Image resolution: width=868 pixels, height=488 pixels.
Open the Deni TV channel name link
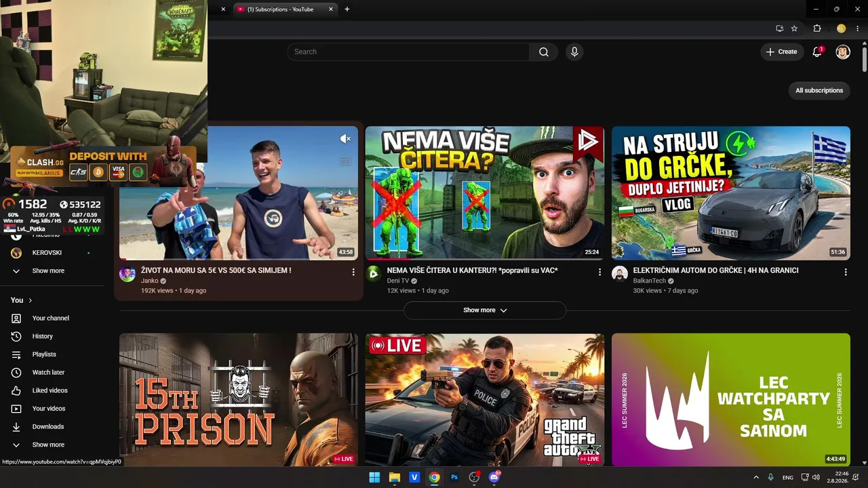398,281
